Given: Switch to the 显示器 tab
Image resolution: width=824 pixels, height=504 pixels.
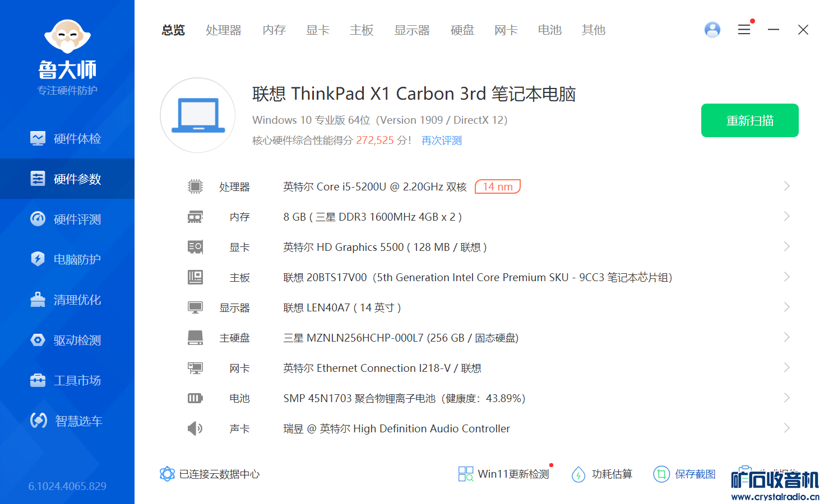Looking at the screenshot, I should click(412, 30).
